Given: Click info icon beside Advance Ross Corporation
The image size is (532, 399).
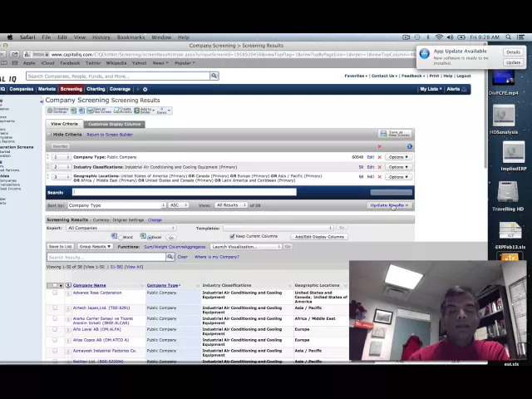Looking at the screenshot, I should click(68, 293).
